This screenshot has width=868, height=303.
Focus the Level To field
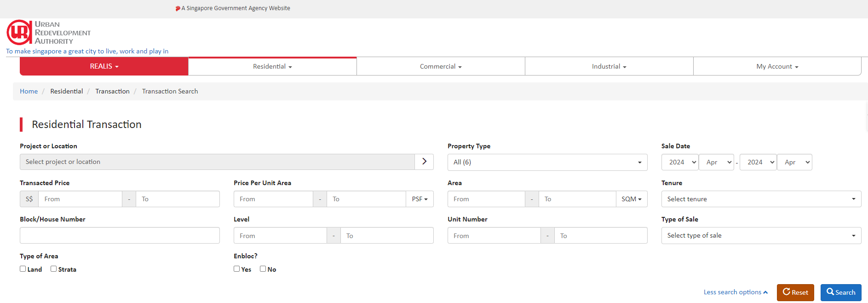387,235
